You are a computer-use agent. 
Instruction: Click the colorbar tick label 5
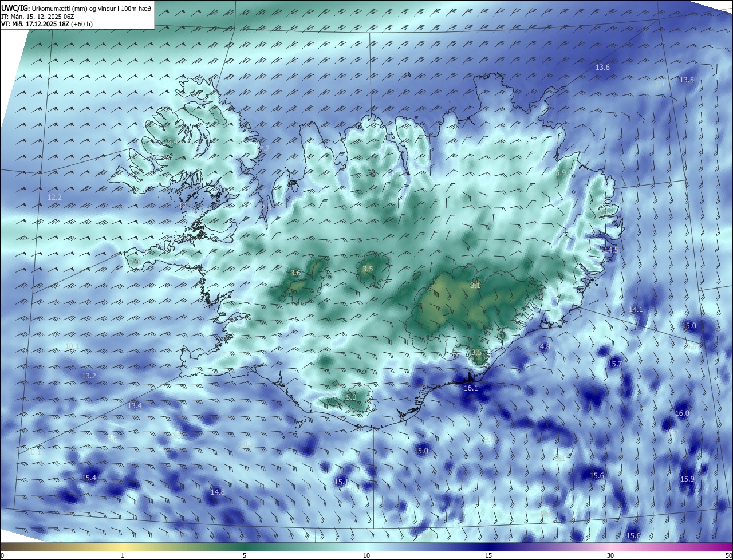[245, 555]
